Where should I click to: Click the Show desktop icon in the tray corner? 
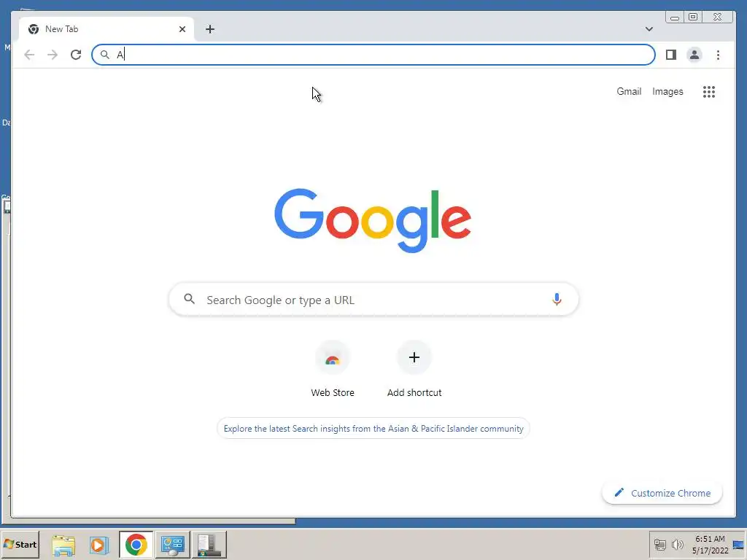(x=739, y=545)
